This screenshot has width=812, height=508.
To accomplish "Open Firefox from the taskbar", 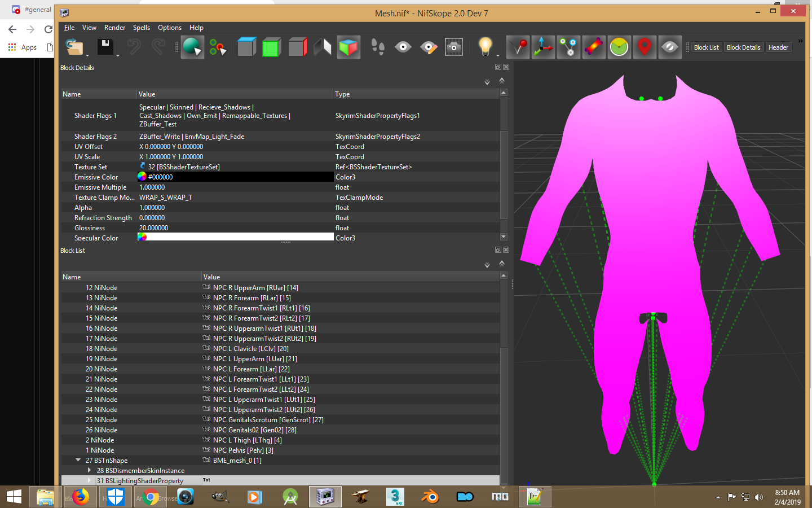I will click(x=81, y=497).
